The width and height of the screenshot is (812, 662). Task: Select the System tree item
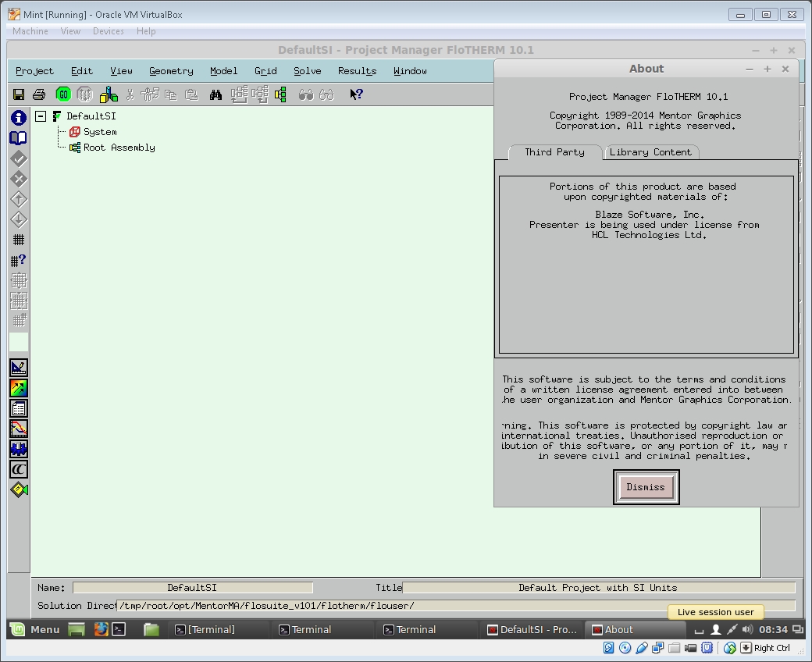100,132
